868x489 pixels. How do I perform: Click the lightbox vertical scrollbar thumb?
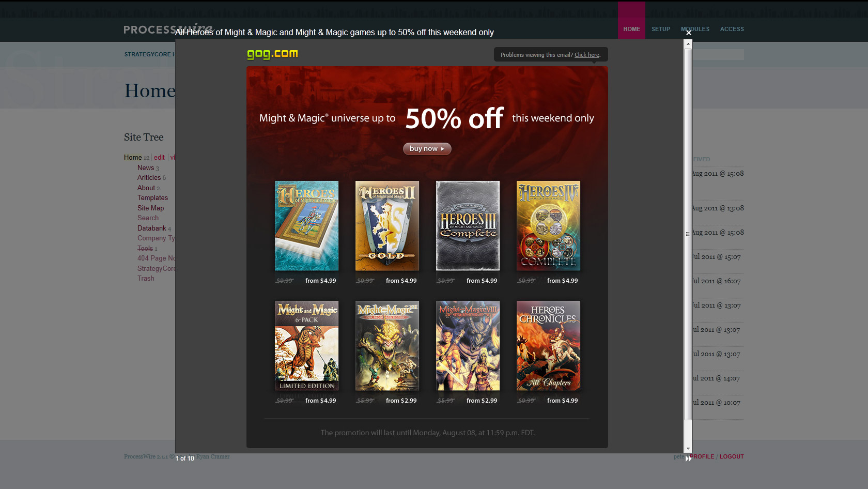point(688,234)
